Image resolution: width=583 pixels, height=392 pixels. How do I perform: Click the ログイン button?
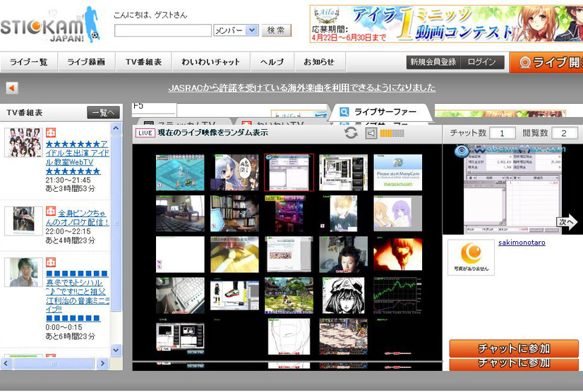point(482,62)
